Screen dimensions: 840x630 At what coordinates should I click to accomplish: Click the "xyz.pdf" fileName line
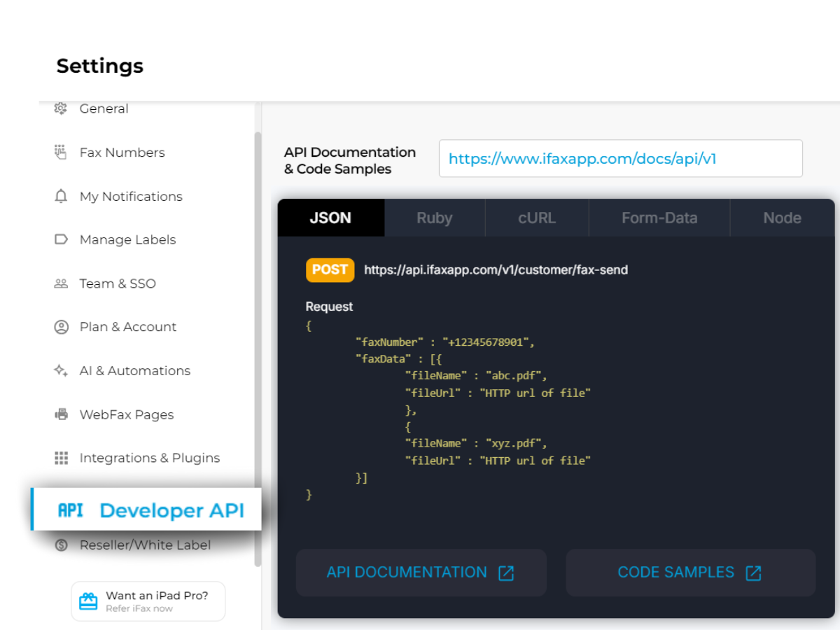pos(476,443)
